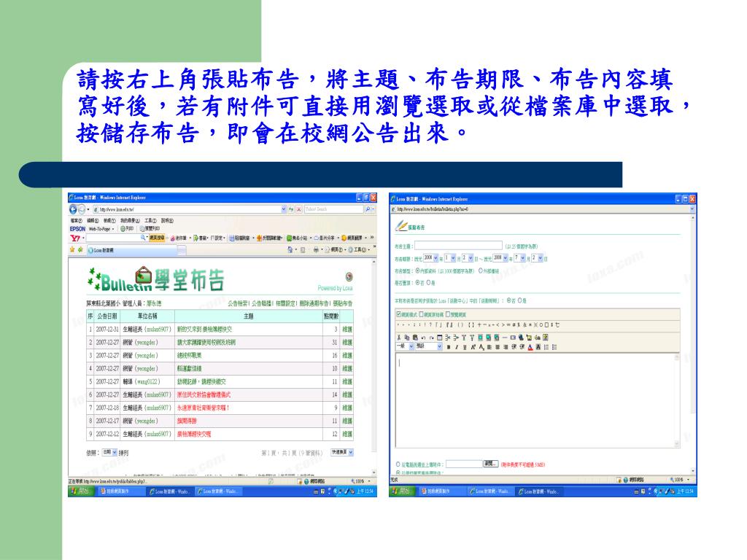Screen dimensions: 747x560
Task: Click into the 布告主題 subject field
Action: 458,245
